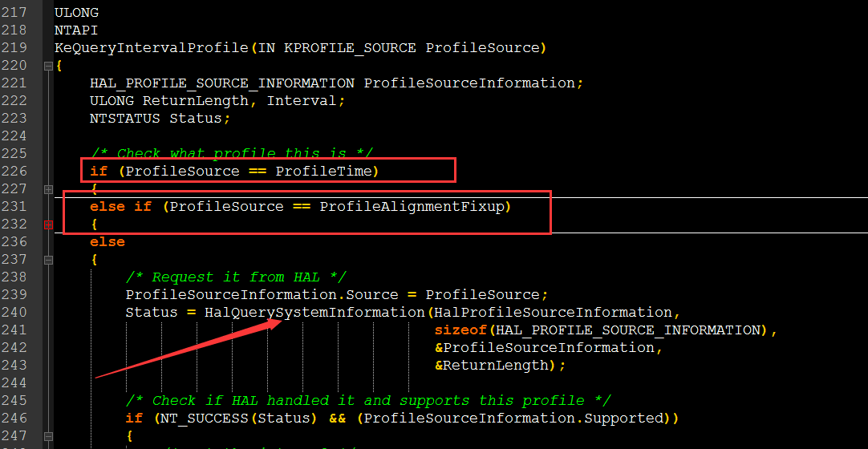
Task: Click ProfileTime in the if condition
Action: pos(323,172)
